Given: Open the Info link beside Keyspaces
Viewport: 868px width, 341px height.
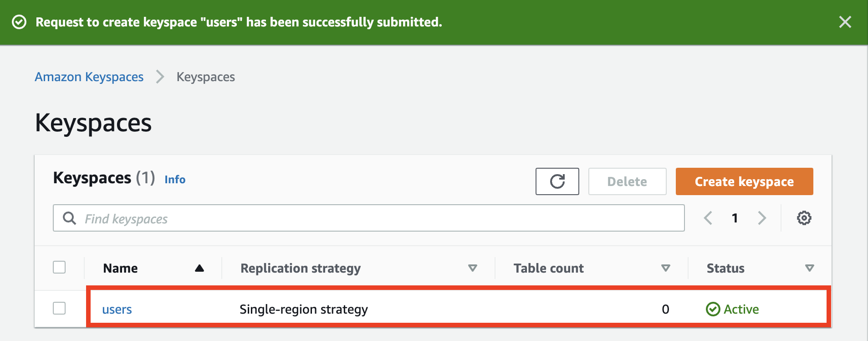Looking at the screenshot, I should pos(175,180).
